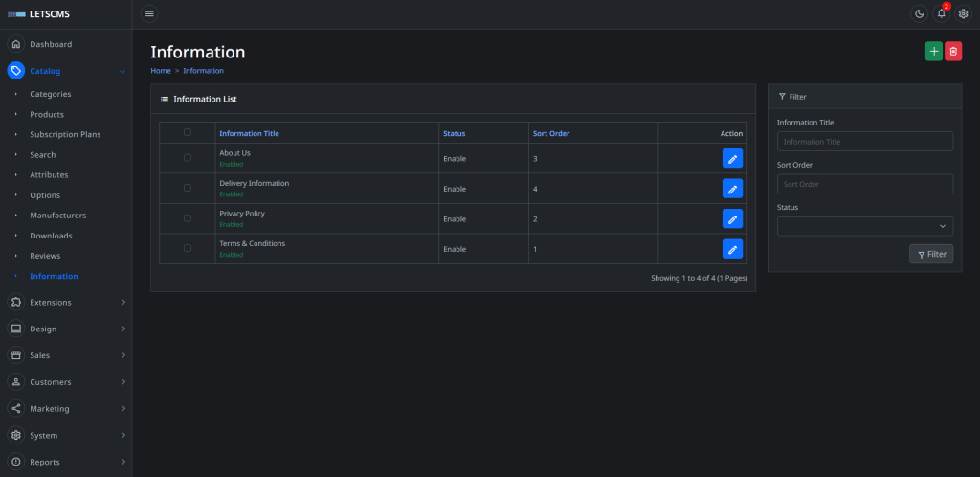Click the Dashboard home icon
Image resolution: width=980 pixels, height=477 pixels.
click(x=16, y=44)
